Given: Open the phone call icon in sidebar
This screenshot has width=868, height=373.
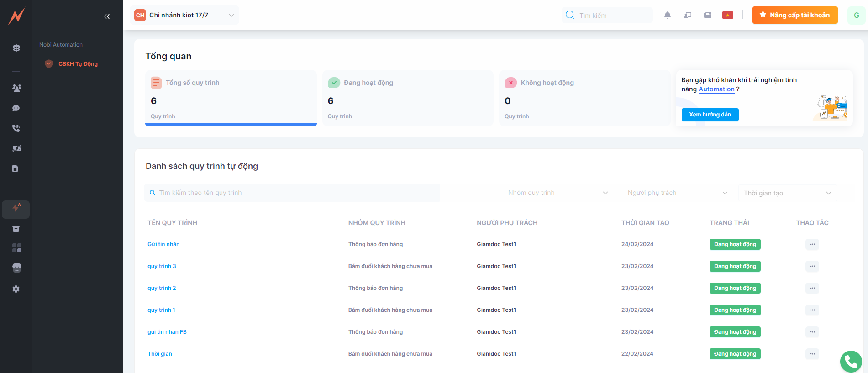Looking at the screenshot, I should [16, 128].
